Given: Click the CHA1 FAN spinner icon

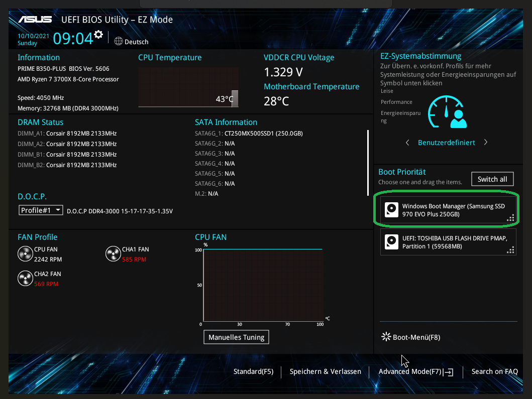Looking at the screenshot, I should (x=113, y=254).
